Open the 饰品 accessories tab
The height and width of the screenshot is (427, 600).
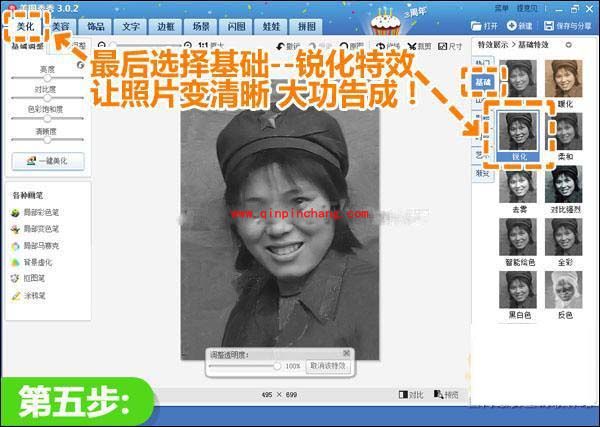95,26
